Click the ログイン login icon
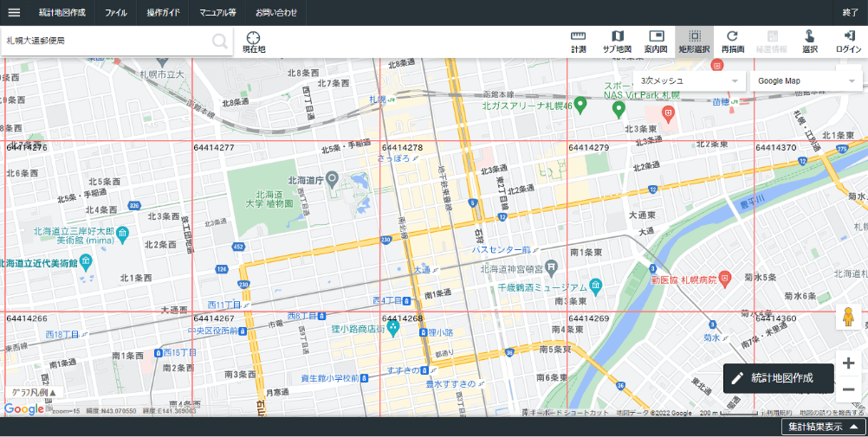Image resolution: width=868 pixels, height=437 pixels. click(849, 42)
